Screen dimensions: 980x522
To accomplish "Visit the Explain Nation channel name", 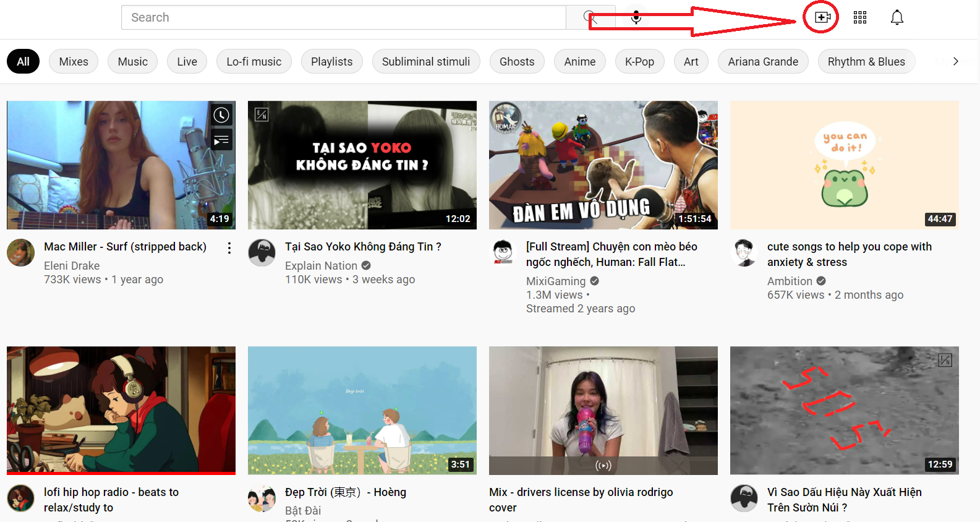I will click(321, 266).
